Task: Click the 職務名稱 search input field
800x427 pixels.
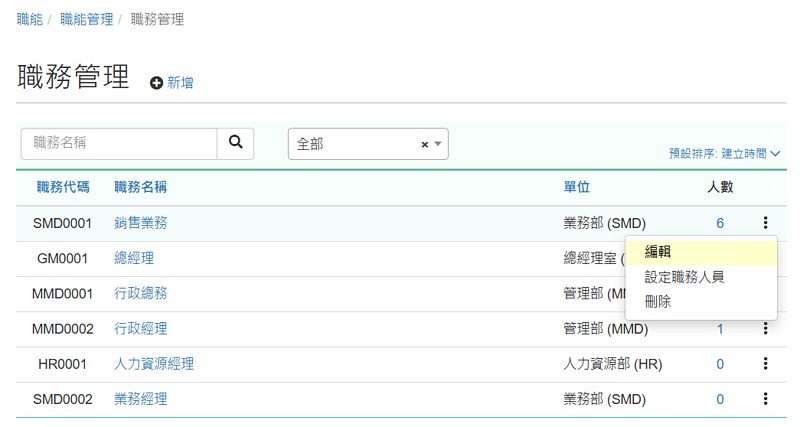Action: 119,143
